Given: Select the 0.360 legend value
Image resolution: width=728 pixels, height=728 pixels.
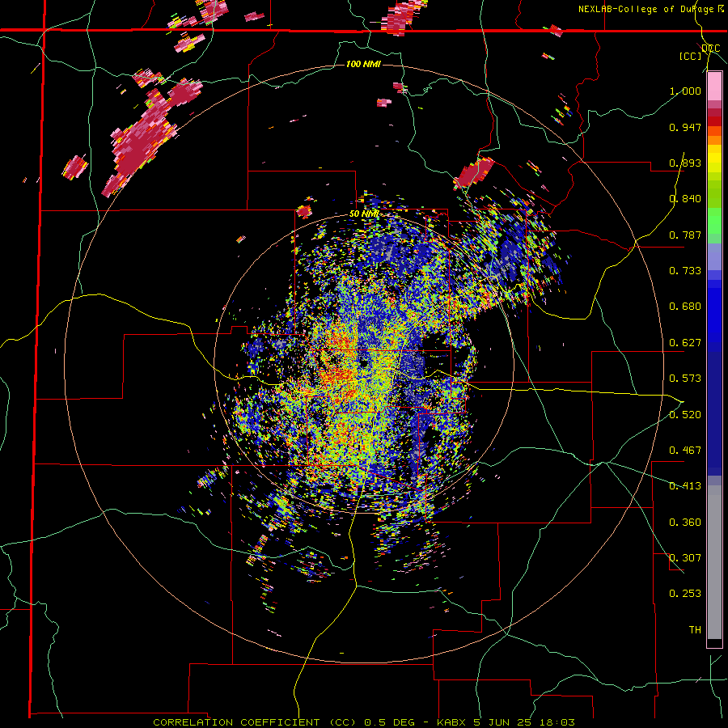Looking at the screenshot, I should [x=685, y=523].
